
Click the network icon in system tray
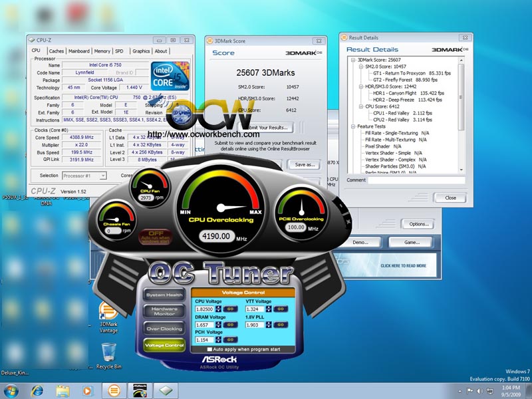(489, 391)
